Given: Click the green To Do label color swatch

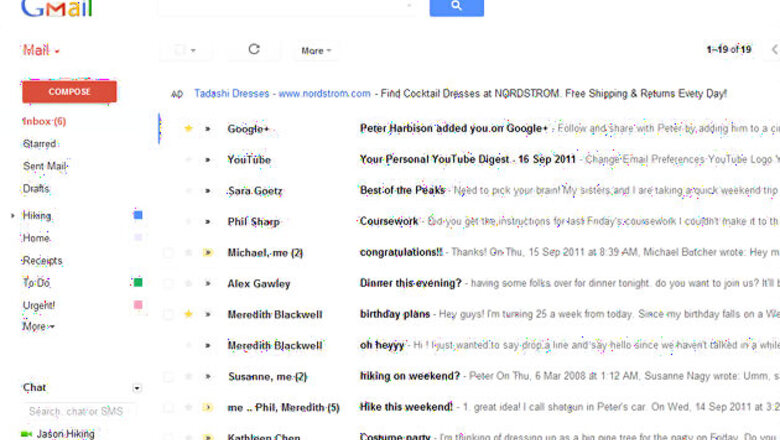Looking at the screenshot, I should tap(138, 282).
